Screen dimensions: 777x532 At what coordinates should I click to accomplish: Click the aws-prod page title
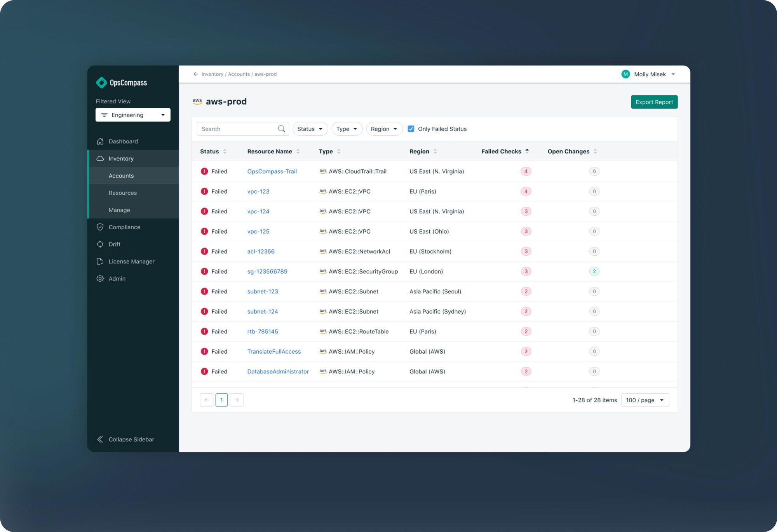pyautogui.click(x=226, y=101)
